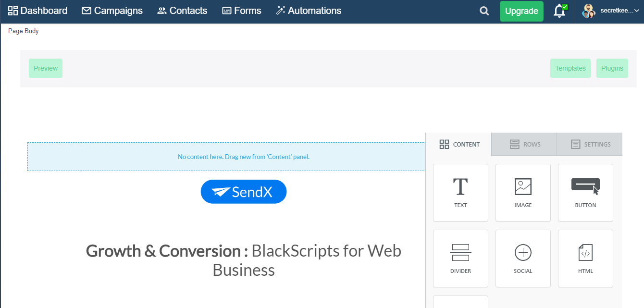Click the user avatar picture

tap(589, 11)
